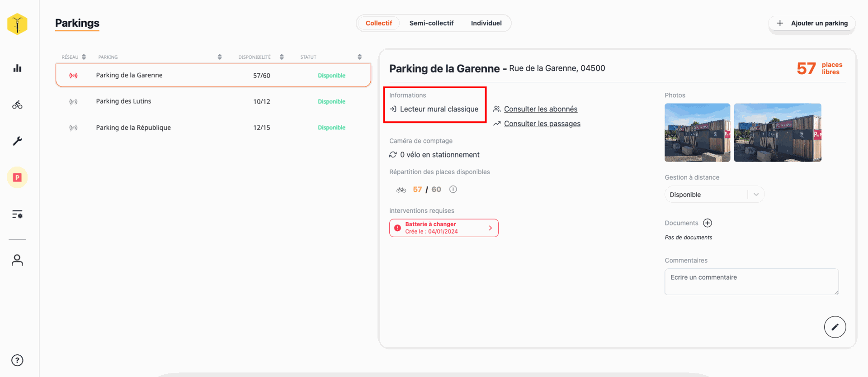Click the bike icon in places distribution

(401, 190)
